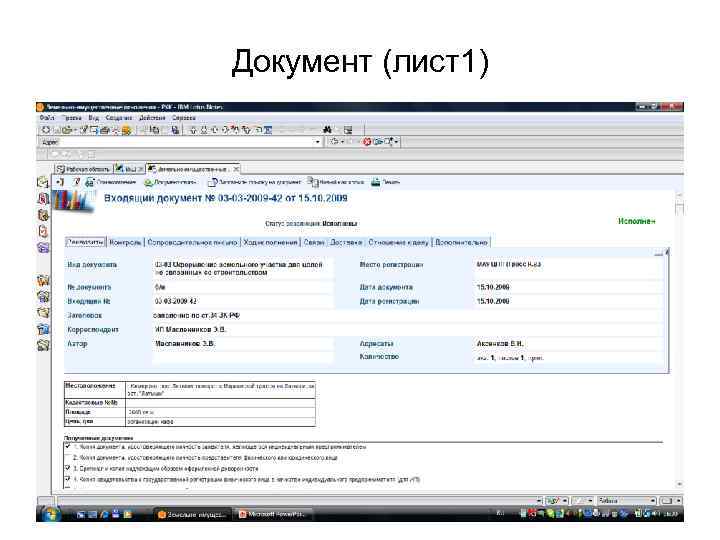
Task: Close the Земельно-имущественные window tab
Action: click(236, 169)
